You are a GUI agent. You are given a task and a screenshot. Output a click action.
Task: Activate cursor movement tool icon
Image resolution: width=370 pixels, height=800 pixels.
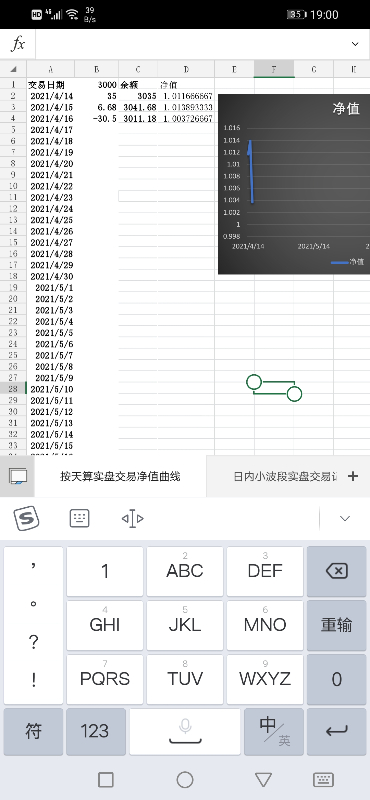[132, 518]
